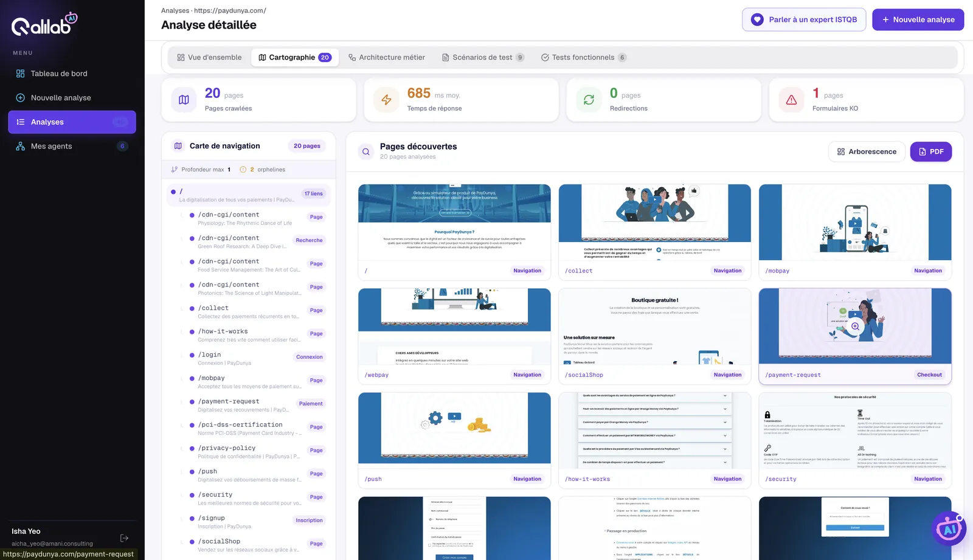This screenshot has height=560, width=973.
Task: Click the Pages crawlées map icon
Action: (184, 100)
